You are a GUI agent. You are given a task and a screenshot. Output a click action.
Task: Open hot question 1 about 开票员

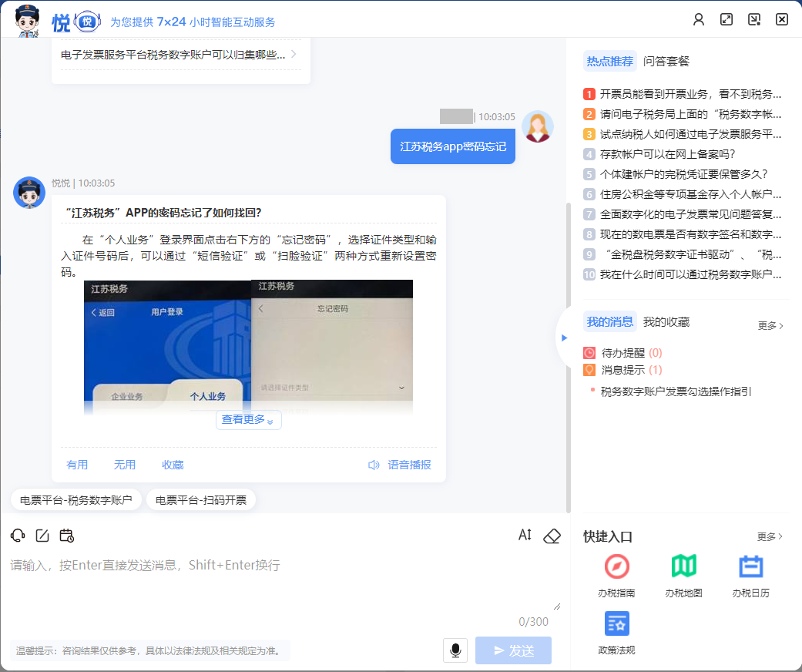pos(683,94)
